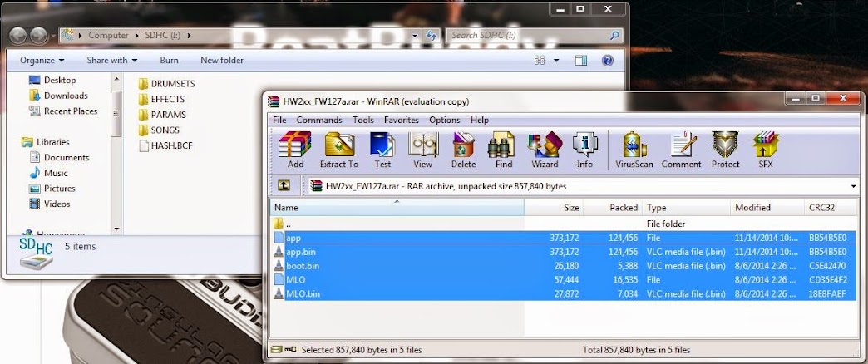The height and width of the screenshot is (364, 868).
Task: Sort by the CRC32 column header
Action: coord(831,208)
